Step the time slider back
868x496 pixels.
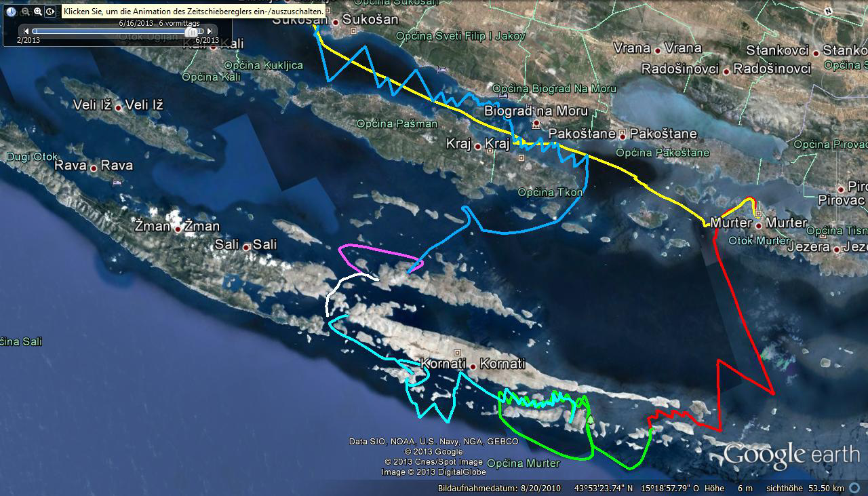coord(26,31)
